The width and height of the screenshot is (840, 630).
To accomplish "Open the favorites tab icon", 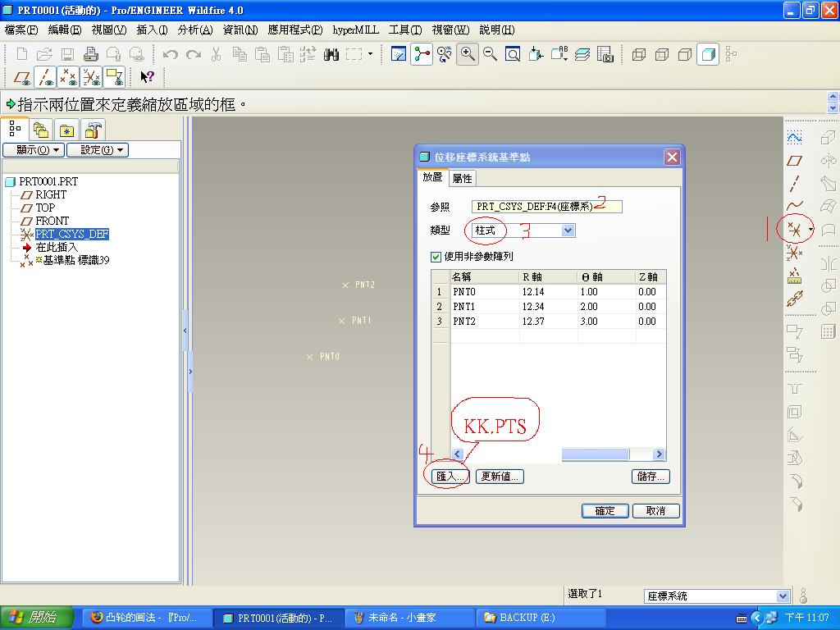I will [67, 130].
